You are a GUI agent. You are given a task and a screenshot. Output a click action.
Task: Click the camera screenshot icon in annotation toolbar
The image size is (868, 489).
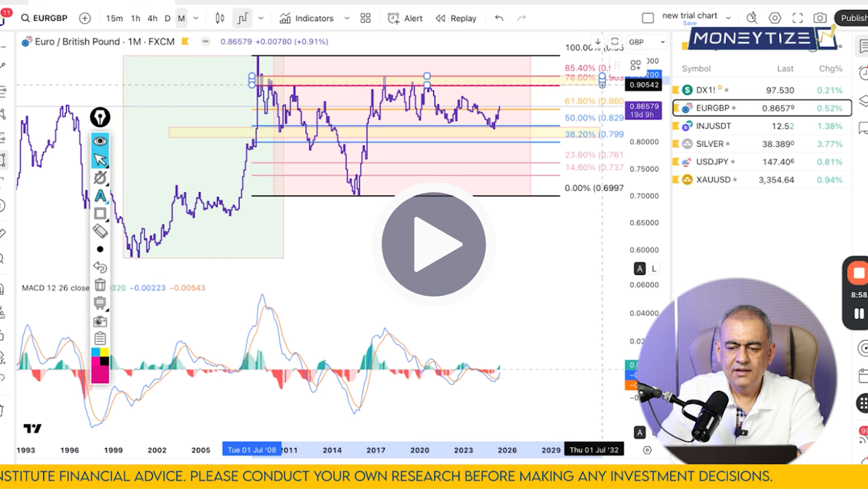pos(100,321)
